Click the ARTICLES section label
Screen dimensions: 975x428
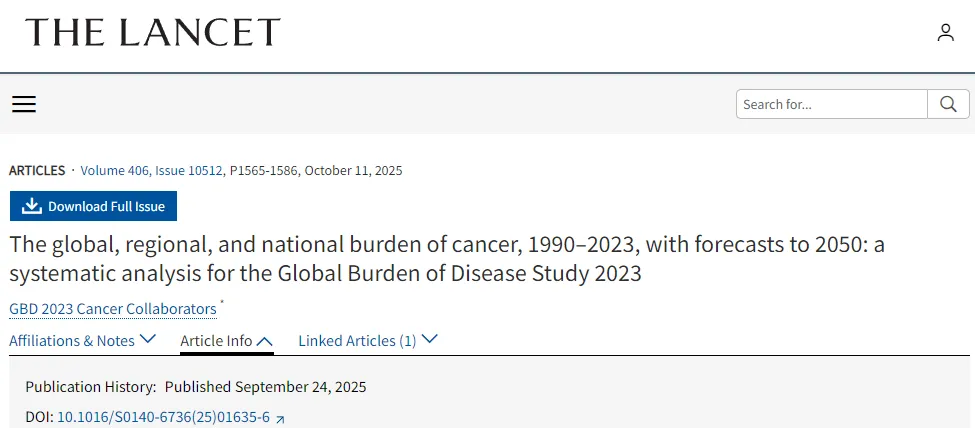37,171
